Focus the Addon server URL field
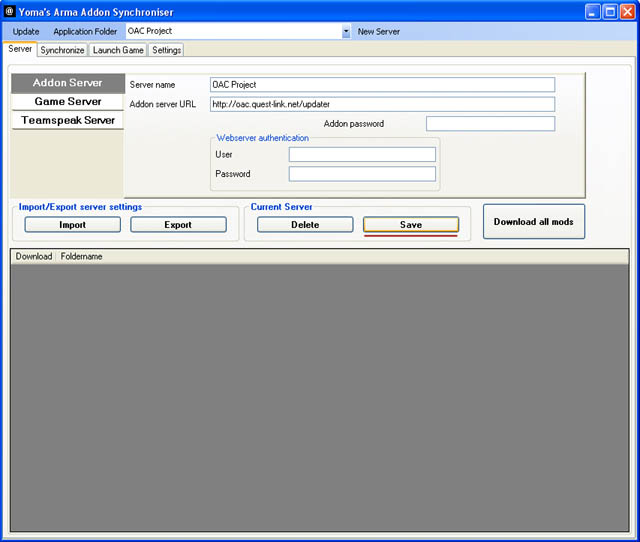This screenshot has width=640, height=542. point(382,104)
